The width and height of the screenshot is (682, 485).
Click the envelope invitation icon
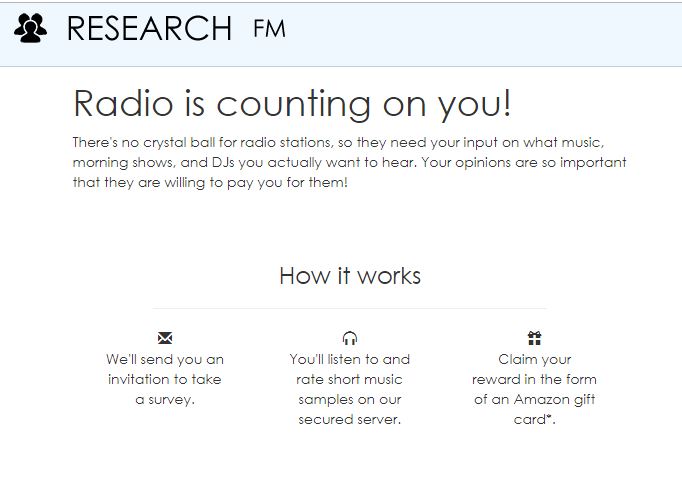(x=165, y=338)
